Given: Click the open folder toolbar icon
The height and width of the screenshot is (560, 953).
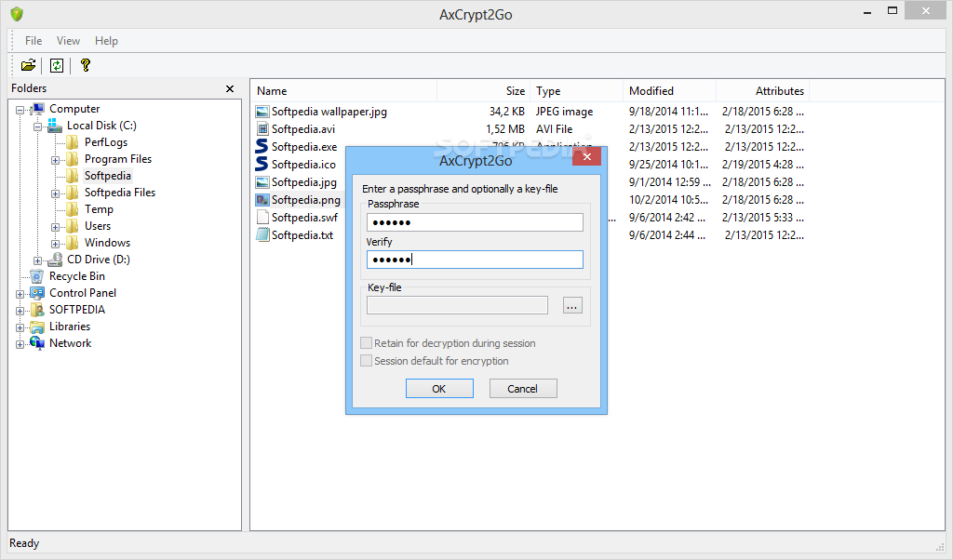Looking at the screenshot, I should pyautogui.click(x=28, y=65).
